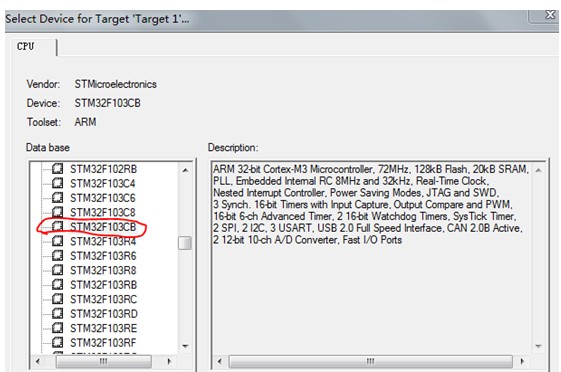The width and height of the screenshot is (561, 372).
Task: Click the device list scroll-up arrow
Action: [x=185, y=170]
